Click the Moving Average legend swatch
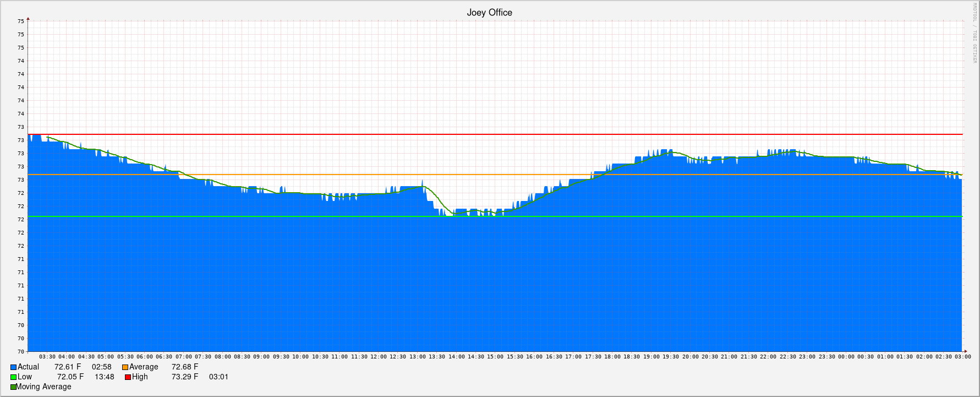Image resolution: width=980 pixels, height=397 pixels. 13,387
